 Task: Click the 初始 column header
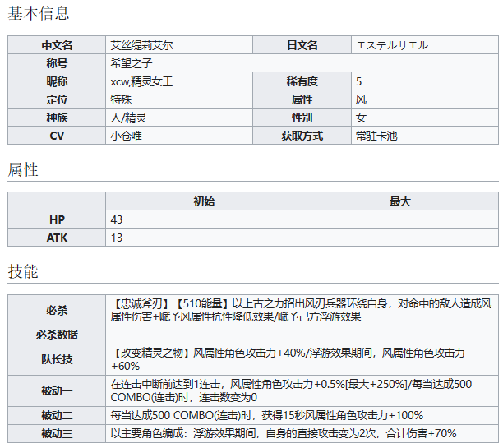pos(204,201)
